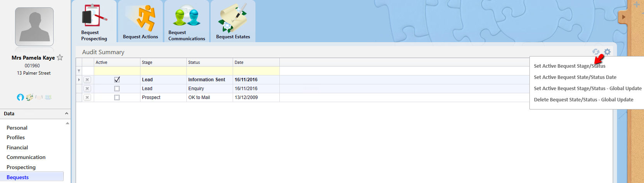Click the contact photo placeholder
Image resolution: width=644 pixels, height=183 pixels.
[34, 27]
